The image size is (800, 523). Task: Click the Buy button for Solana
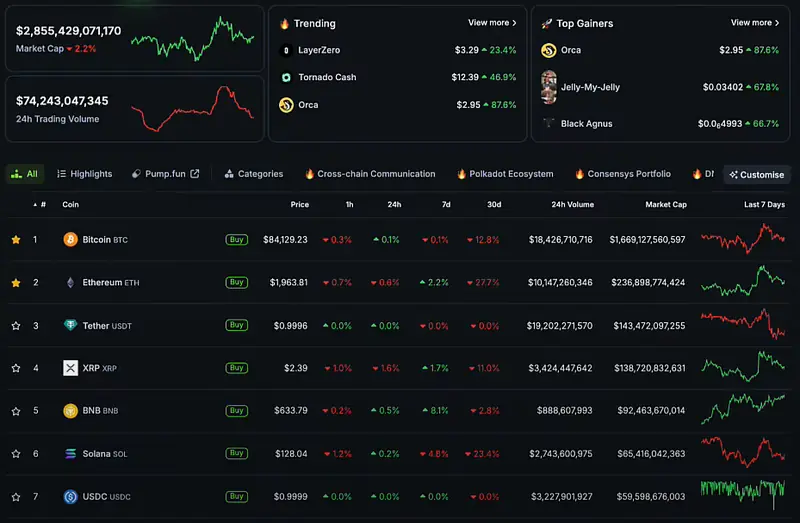(237, 453)
